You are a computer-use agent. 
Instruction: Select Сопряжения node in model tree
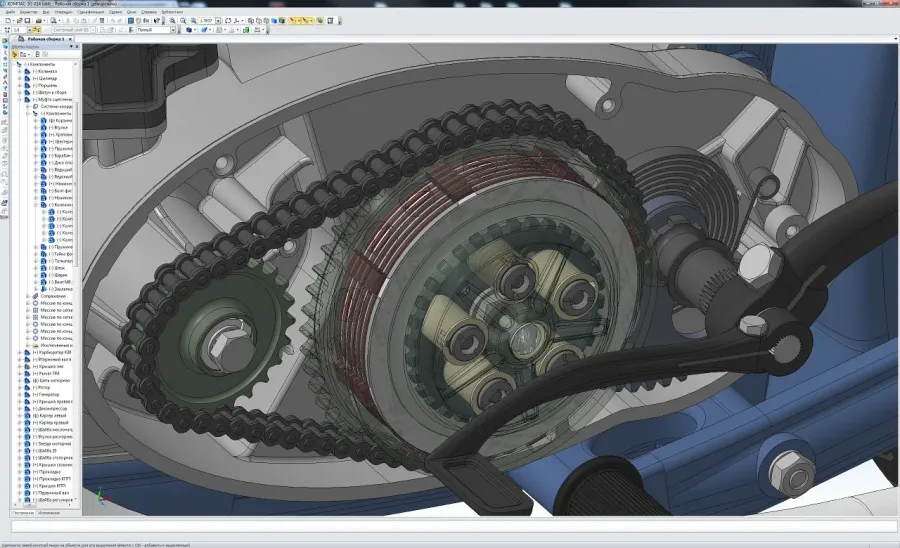coord(53,296)
